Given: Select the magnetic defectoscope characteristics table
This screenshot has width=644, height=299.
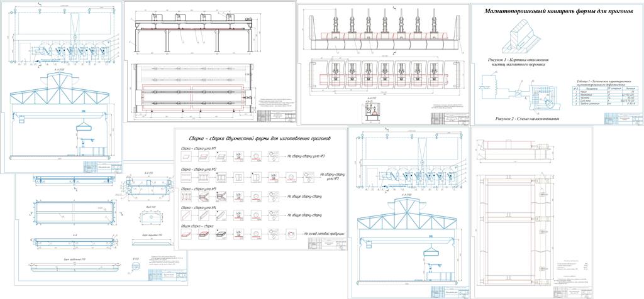Looking at the screenshot, I should coord(605,95).
